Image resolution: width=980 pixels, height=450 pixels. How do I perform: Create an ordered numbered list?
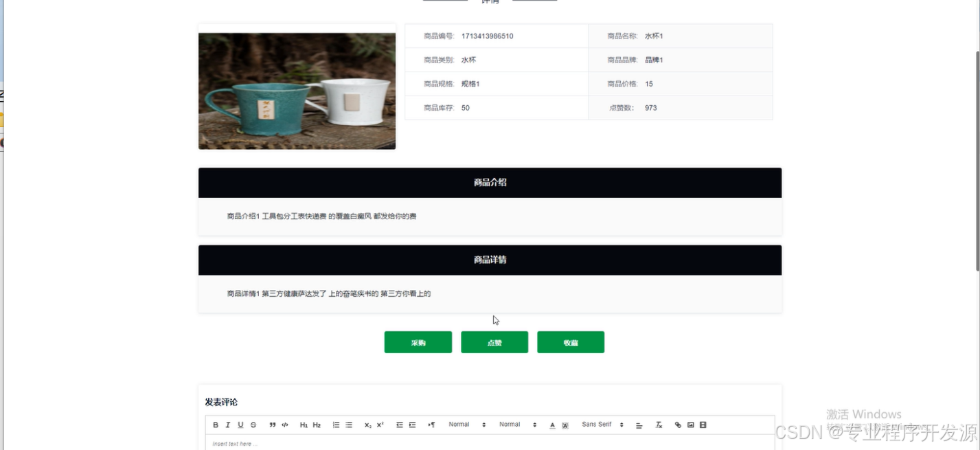coord(336,425)
